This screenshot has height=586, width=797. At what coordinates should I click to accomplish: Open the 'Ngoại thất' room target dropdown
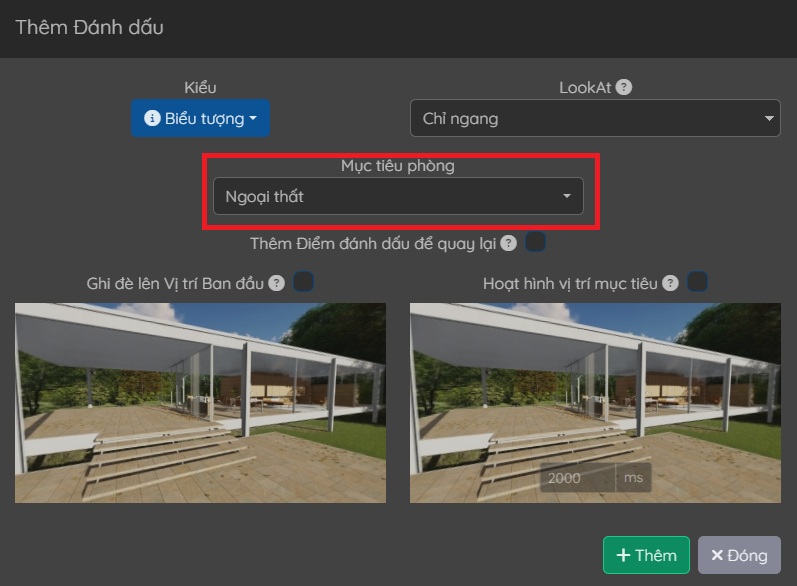click(397, 197)
